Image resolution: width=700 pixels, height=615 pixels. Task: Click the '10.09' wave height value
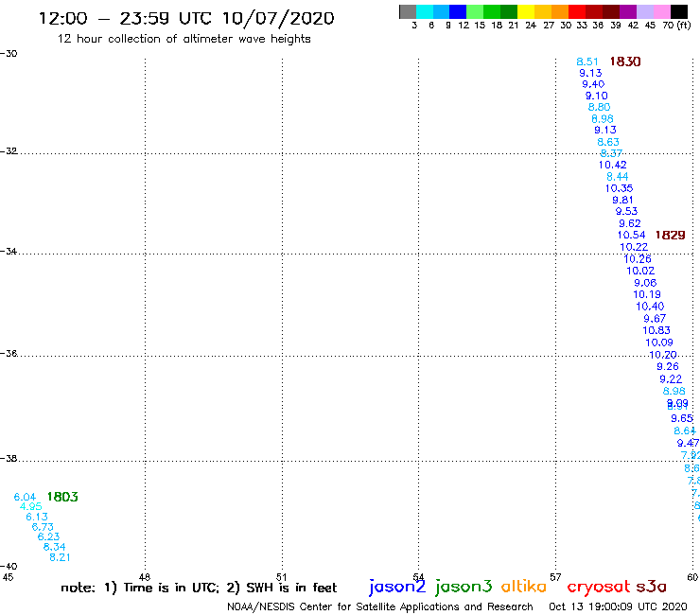[659, 343]
